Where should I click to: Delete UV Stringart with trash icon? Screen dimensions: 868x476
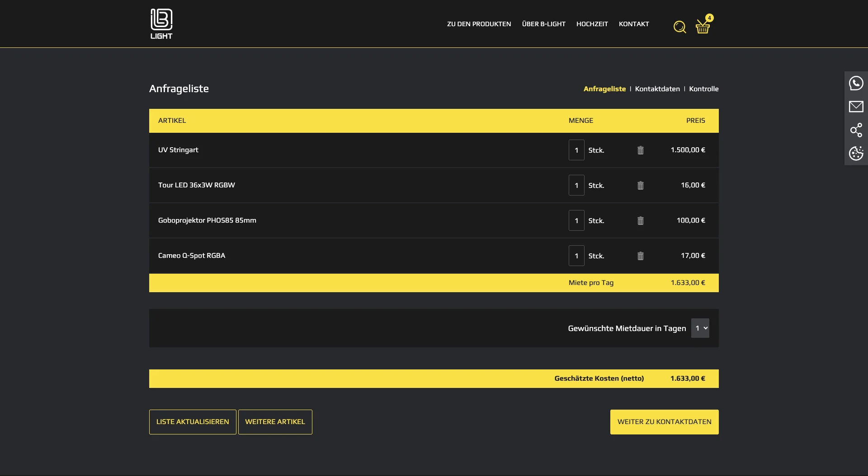point(640,150)
